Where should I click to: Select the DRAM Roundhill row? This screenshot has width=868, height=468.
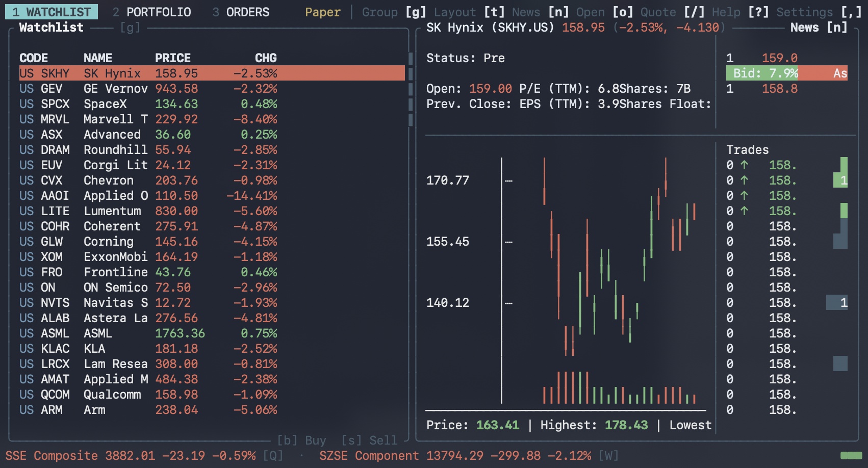[x=212, y=149]
